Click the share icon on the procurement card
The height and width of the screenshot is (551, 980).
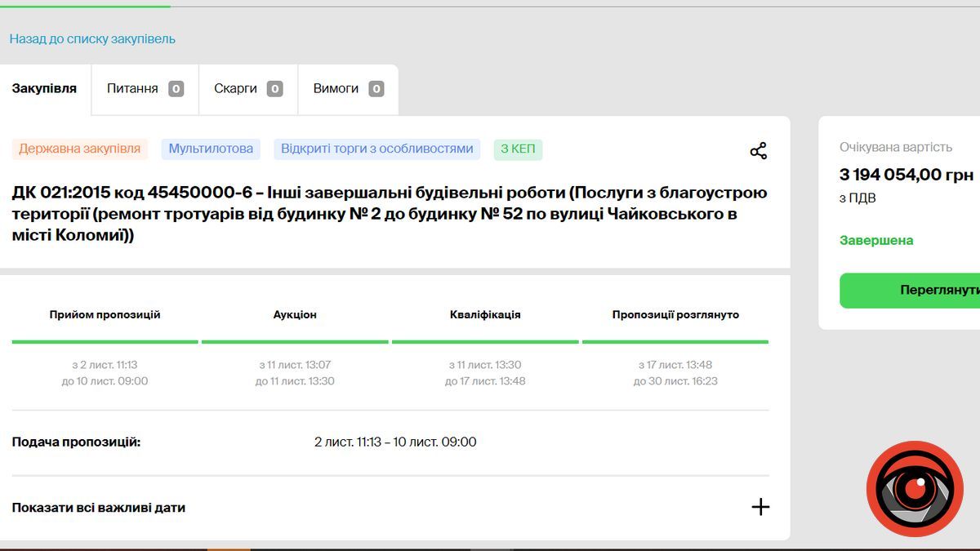click(x=759, y=150)
